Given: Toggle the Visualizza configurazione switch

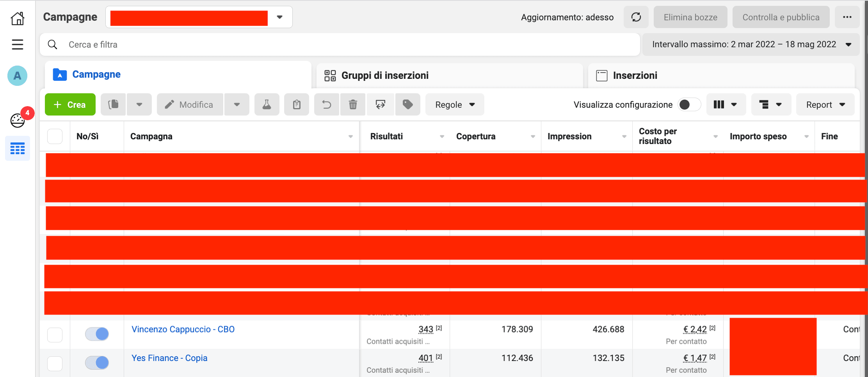Looking at the screenshot, I should click(x=689, y=105).
